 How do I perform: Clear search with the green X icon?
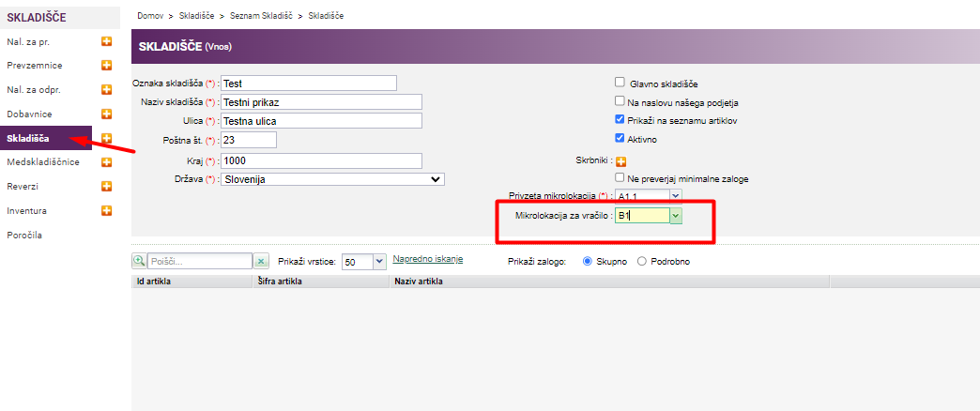(261, 262)
